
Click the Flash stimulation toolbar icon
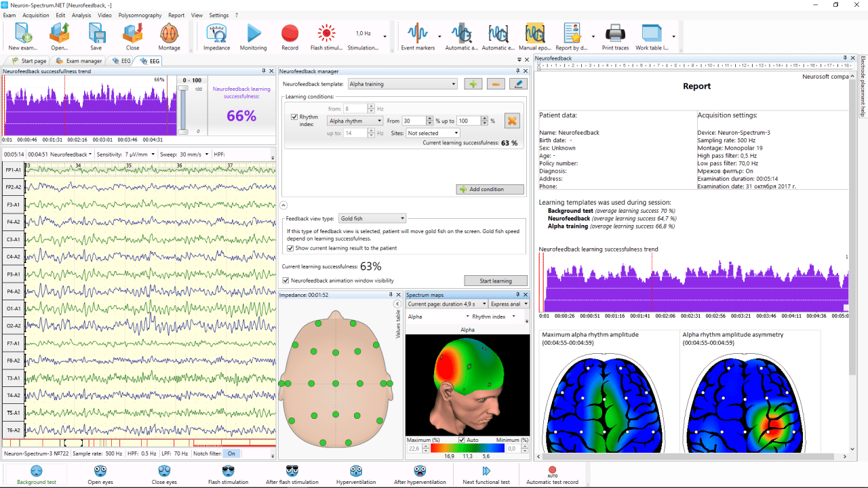327,35
